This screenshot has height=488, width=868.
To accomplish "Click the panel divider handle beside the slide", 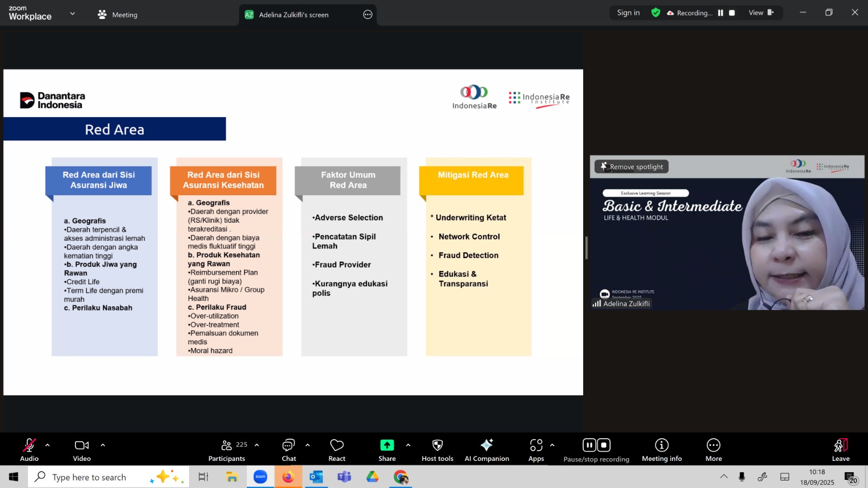I will [586, 248].
